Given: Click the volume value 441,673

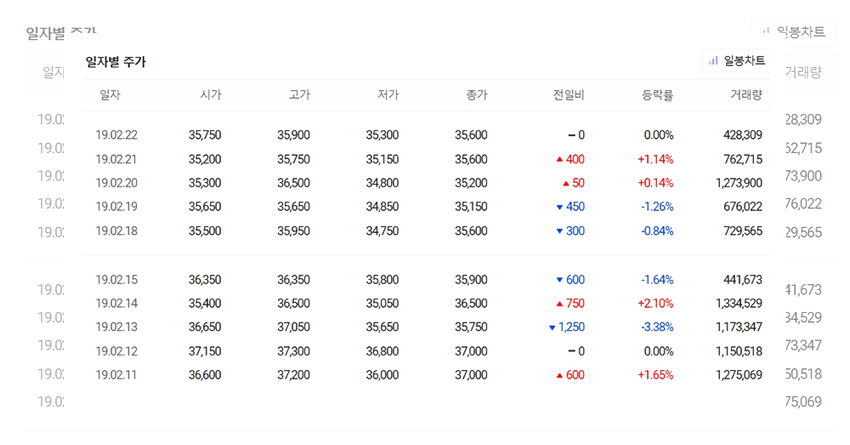Looking at the screenshot, I should click(743, 280).
